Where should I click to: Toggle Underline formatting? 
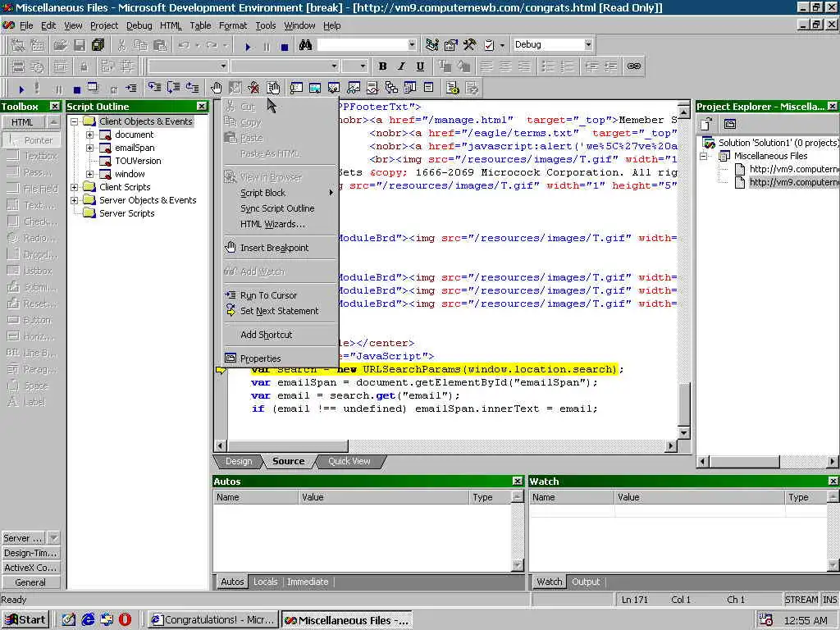pos(420,66)
